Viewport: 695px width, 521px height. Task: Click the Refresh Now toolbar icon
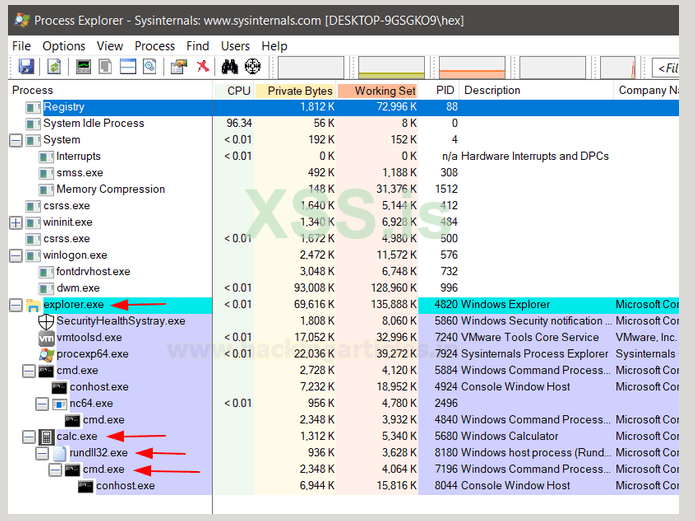(54, 67)
